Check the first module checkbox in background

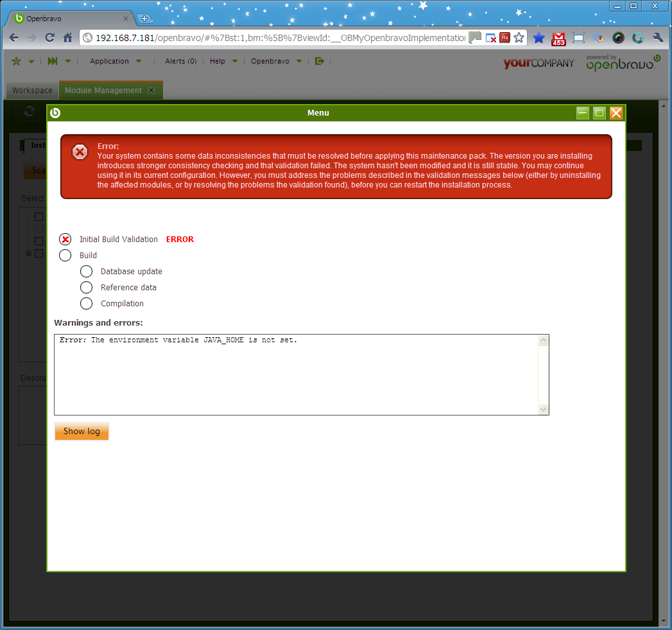click(x=39, y=216)
